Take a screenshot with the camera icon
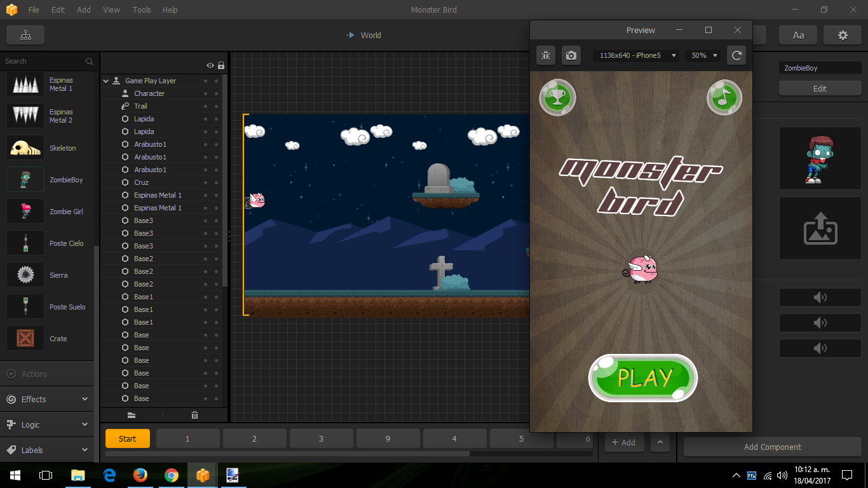The height and width of the screenshot is (488, 868). coord(571,55)
